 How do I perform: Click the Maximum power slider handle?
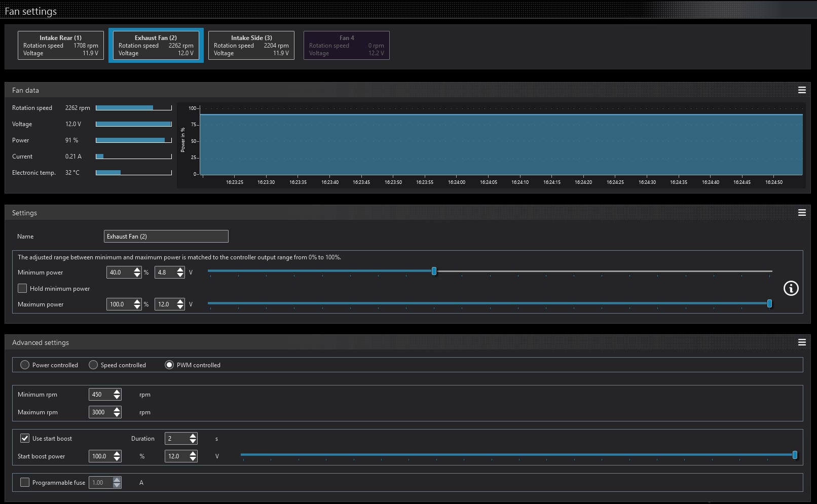click(x=769, y=303)
